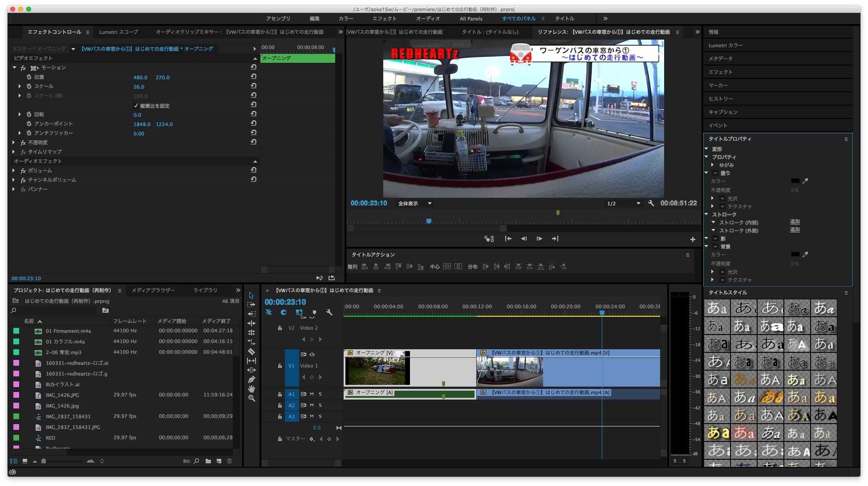Collapse the Motion effect section
868x486 pixels.
click(14, 68)
